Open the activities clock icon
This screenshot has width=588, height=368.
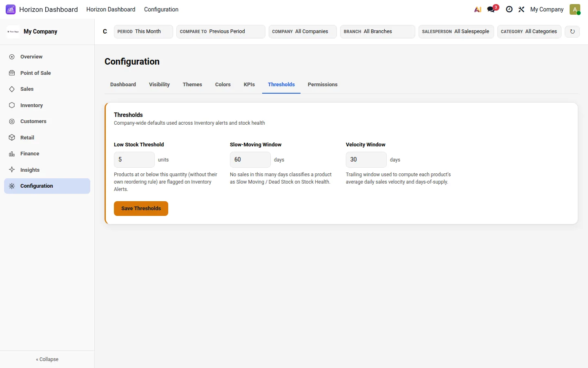point(509,9)
